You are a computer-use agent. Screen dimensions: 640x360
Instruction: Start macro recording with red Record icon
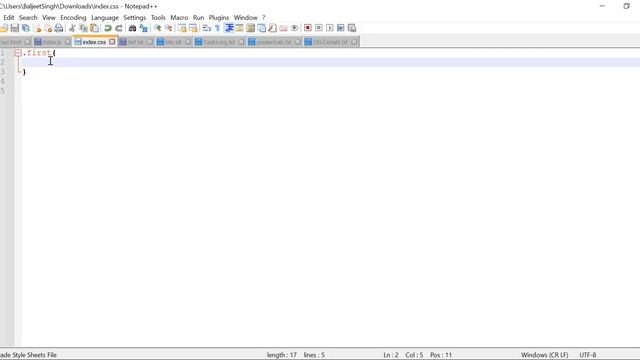coord(308,28)
